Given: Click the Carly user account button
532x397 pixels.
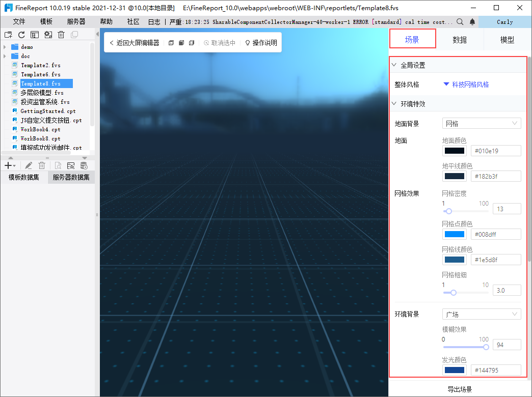Looking at the screenshot, I should tap(505, 22).
